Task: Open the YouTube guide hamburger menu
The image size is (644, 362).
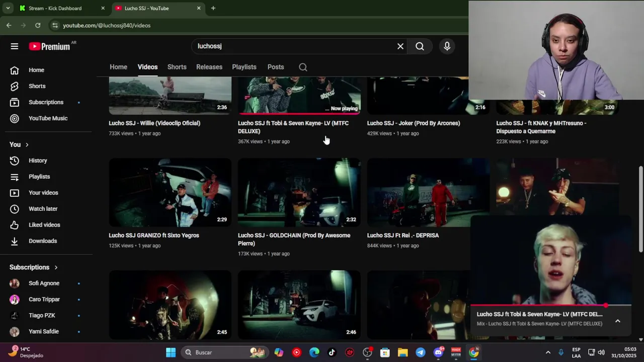Action: coord(14,46)
